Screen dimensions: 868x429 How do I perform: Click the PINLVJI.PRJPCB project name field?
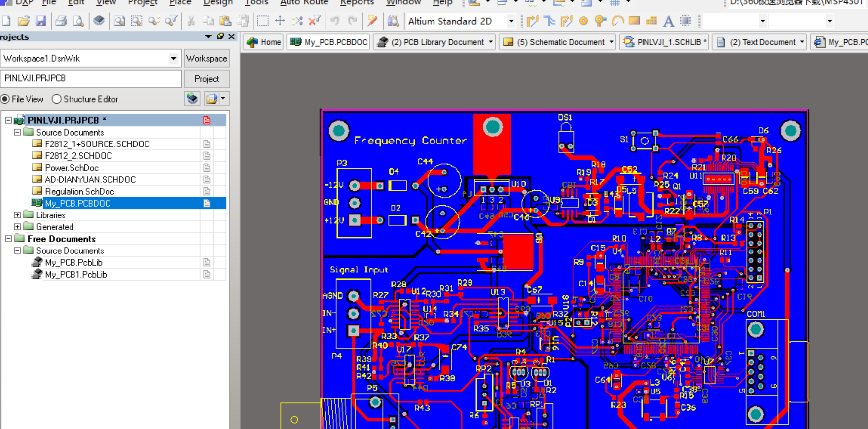[91, 78]
